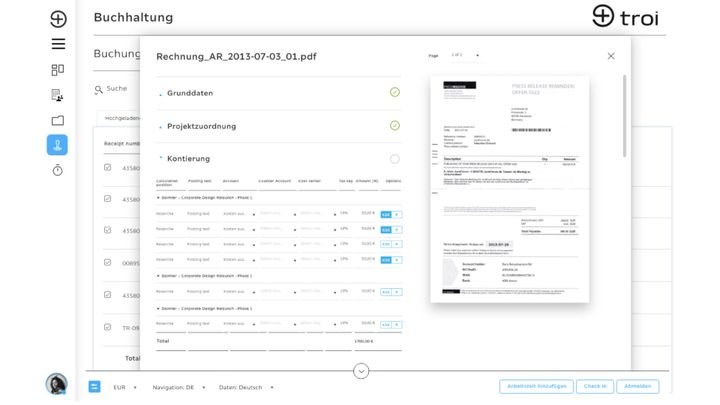Click the Total amount 1700,00 € value

coord(364,341)
